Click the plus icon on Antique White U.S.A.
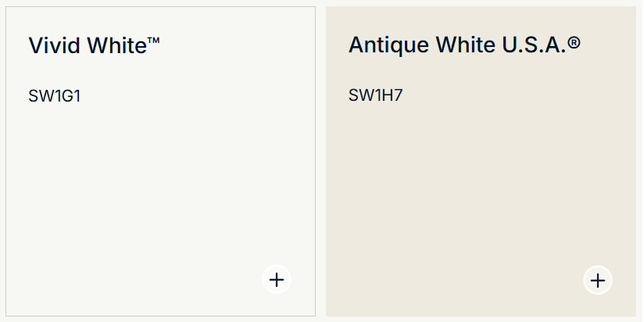The image size is (644, 322). [598, 280]
